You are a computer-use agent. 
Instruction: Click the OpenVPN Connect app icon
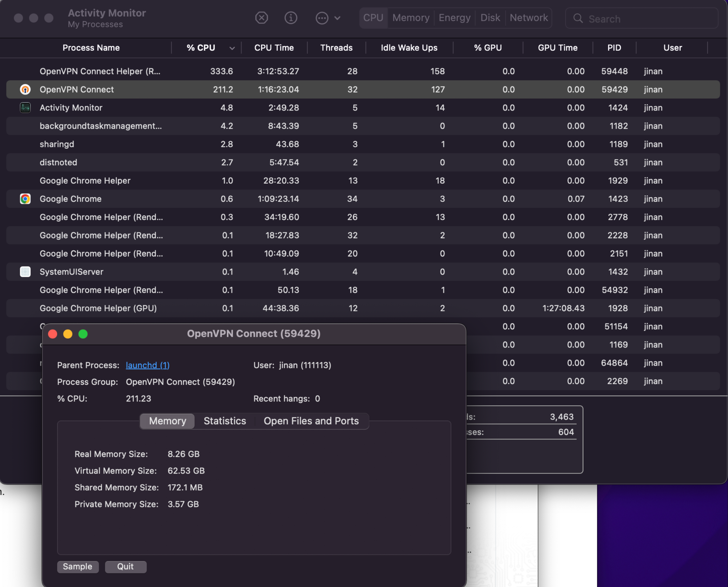click(x=25, y=89)
